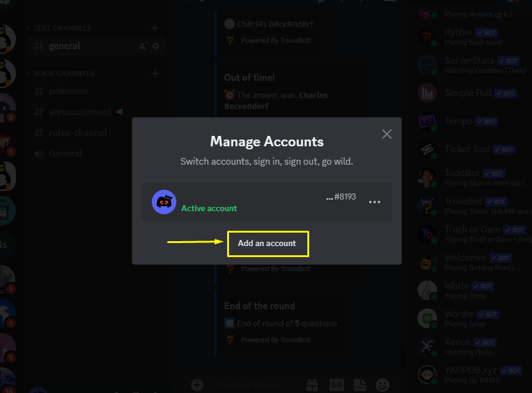Select Ticket Tool bot in member list
This screenshot has height=393, width=532.
click(473, 149)
